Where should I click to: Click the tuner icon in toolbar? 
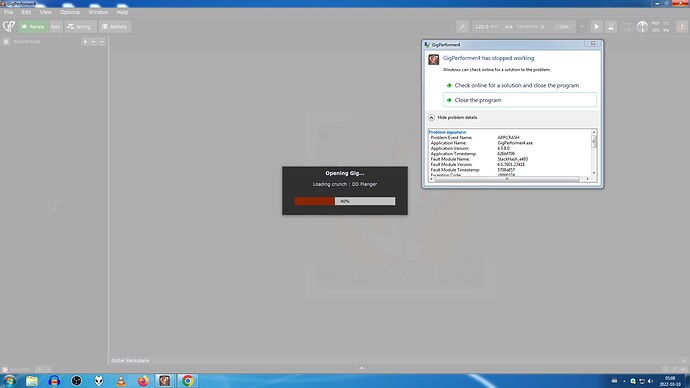coord(462,27)
